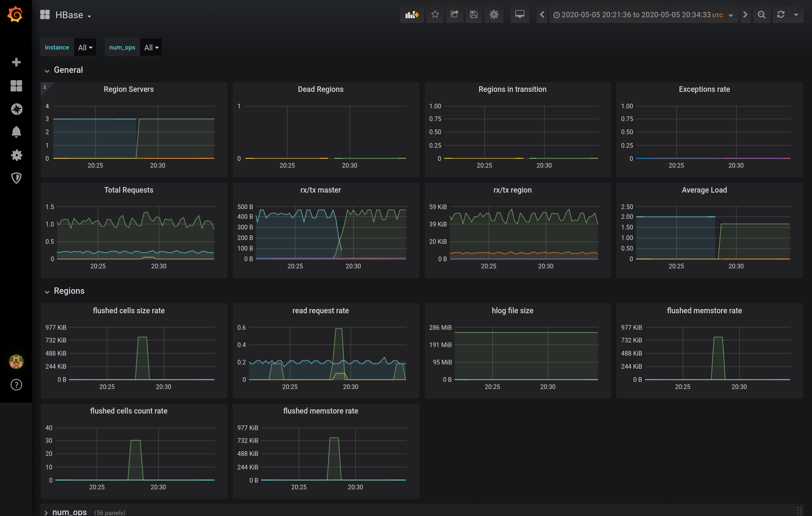Open dashboard settings gear in toolbar
Screen dimensions: 812x516
[494, 15]
